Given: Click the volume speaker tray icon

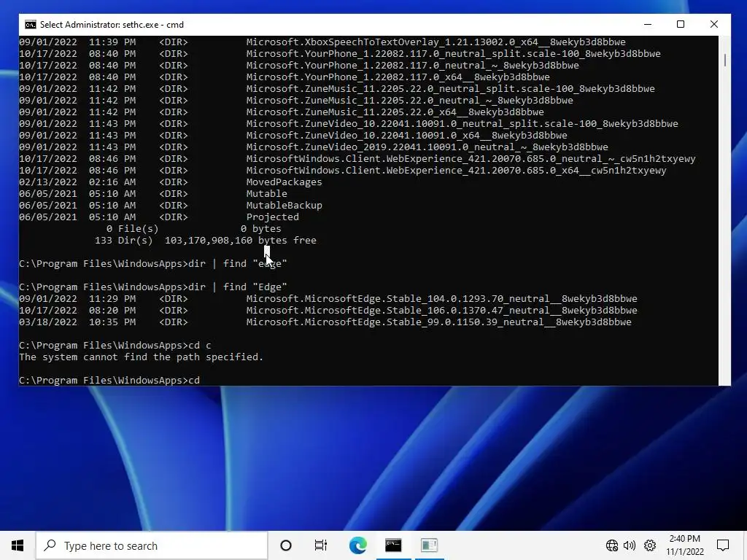Looking at the screenshot, I should [630, 545].
